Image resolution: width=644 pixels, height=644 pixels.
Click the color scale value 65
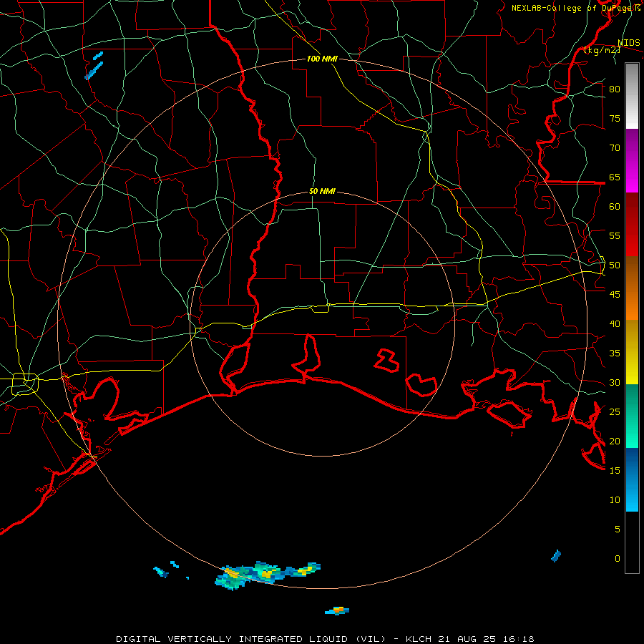pos(615,177)
